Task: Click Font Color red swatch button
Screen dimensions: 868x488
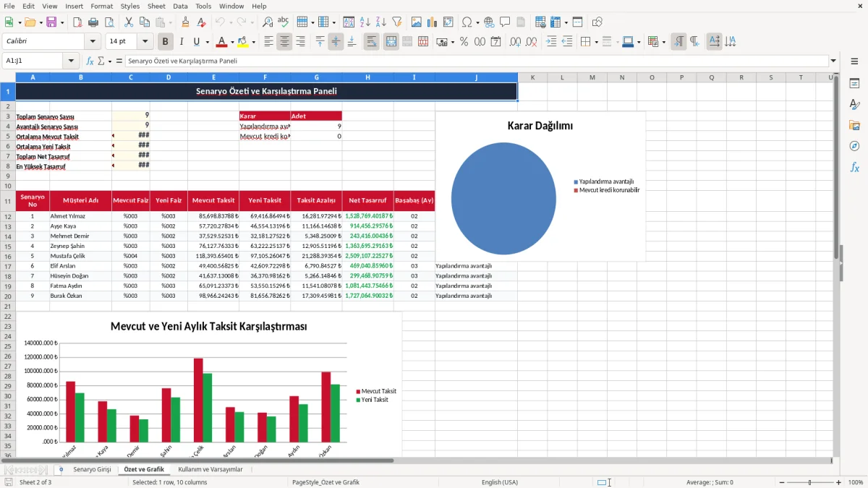Action: (221, 42)
